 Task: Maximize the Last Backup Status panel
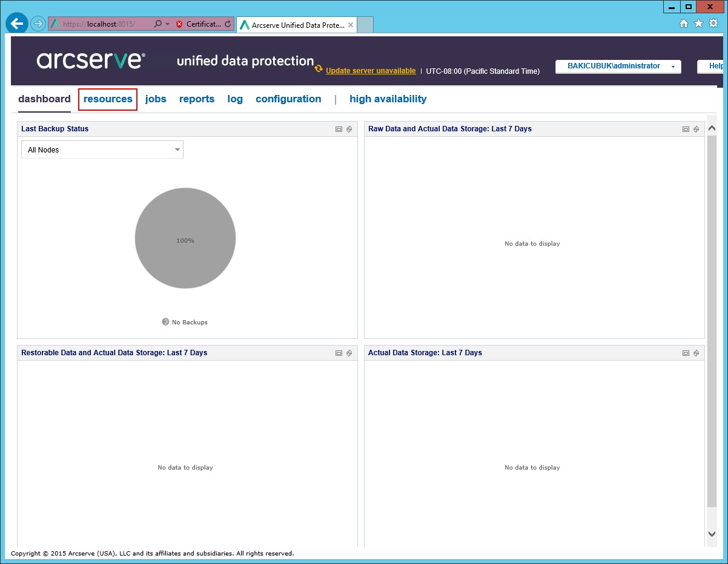click(x=339, y=129)
